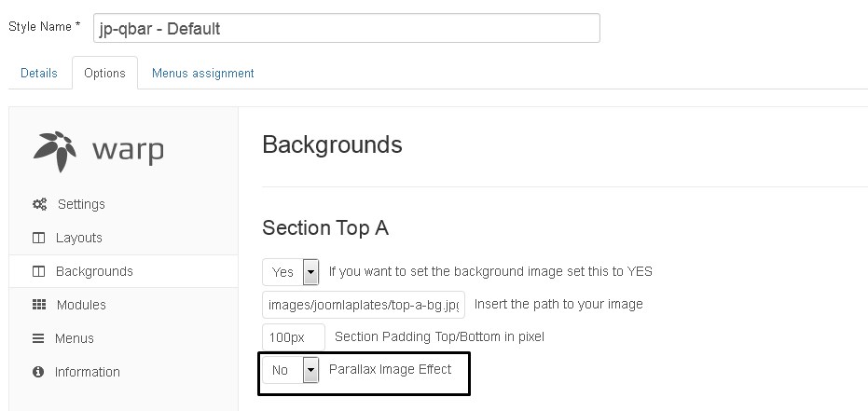Click the Settings gears icon
The image size is (868, 411).
coord(39,204)
